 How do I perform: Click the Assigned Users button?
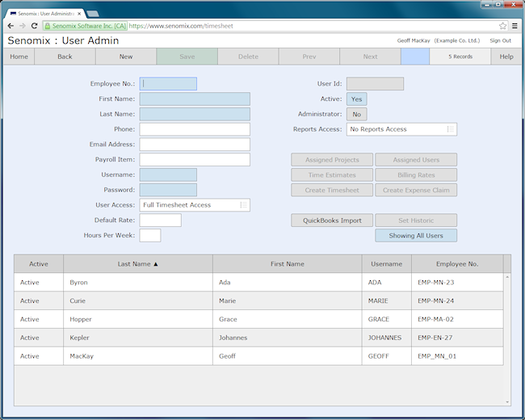(416, 160)
